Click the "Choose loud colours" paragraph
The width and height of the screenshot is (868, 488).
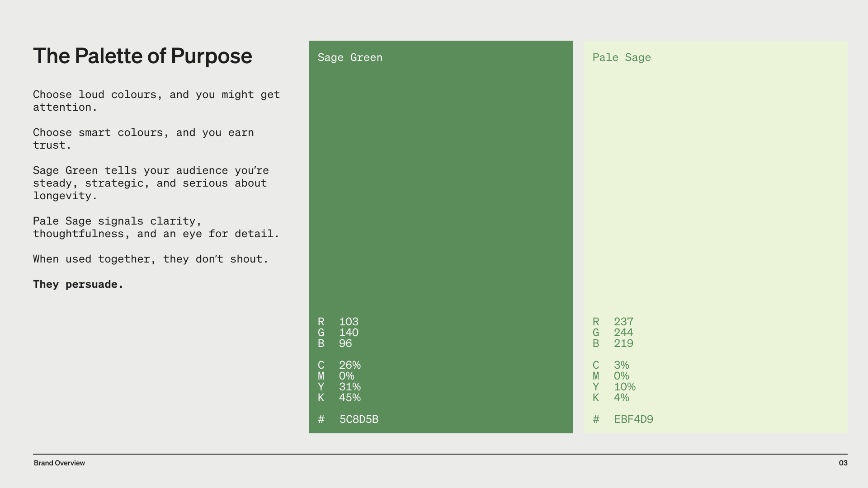(x=156, y=101)
